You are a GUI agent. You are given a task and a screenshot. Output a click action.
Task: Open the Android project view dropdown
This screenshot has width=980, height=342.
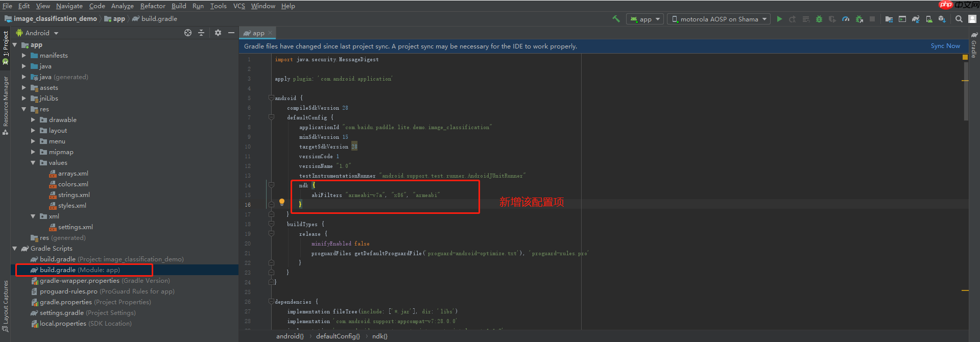tap(42, 33)
